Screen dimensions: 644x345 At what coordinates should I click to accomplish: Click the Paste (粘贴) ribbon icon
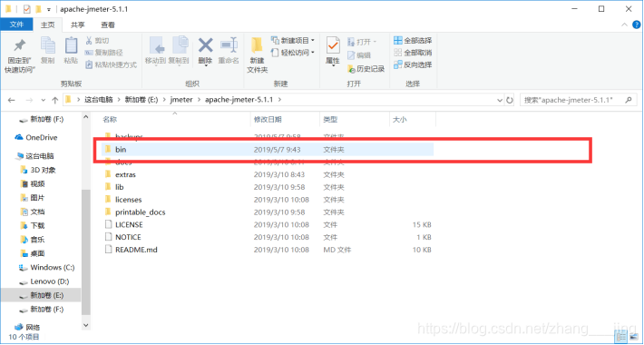point(71,45)
